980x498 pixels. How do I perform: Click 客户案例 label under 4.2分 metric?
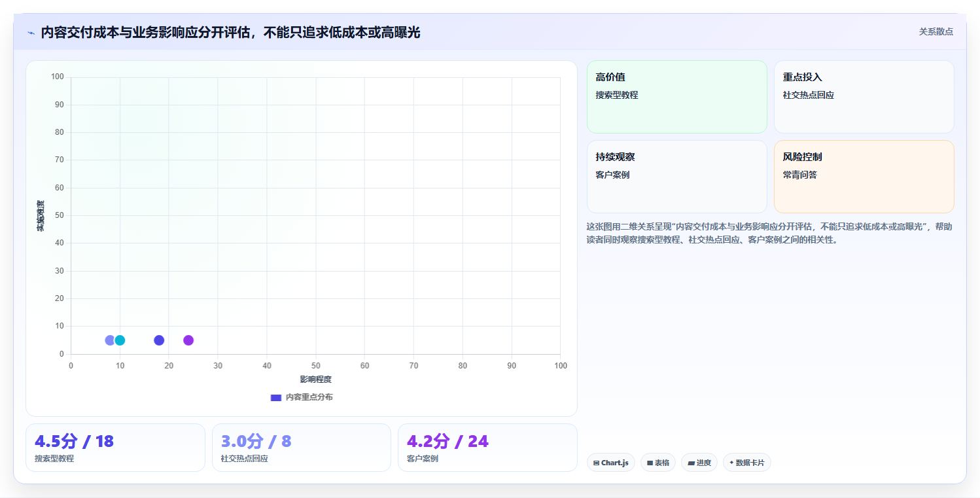coord(423,459)
